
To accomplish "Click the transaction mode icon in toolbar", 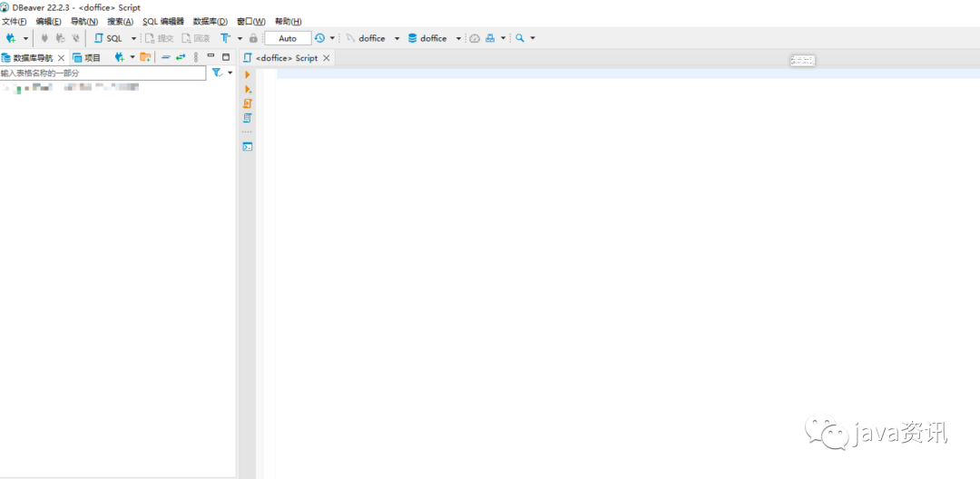I will (226, 38).
